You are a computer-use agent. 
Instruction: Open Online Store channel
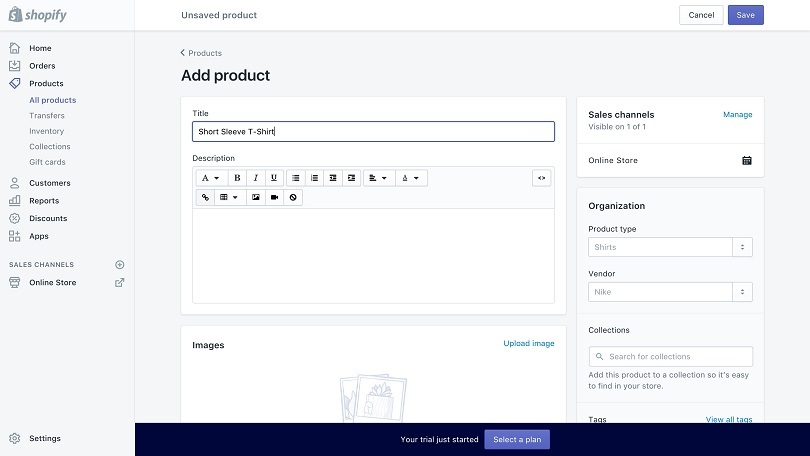pos(53,282)
